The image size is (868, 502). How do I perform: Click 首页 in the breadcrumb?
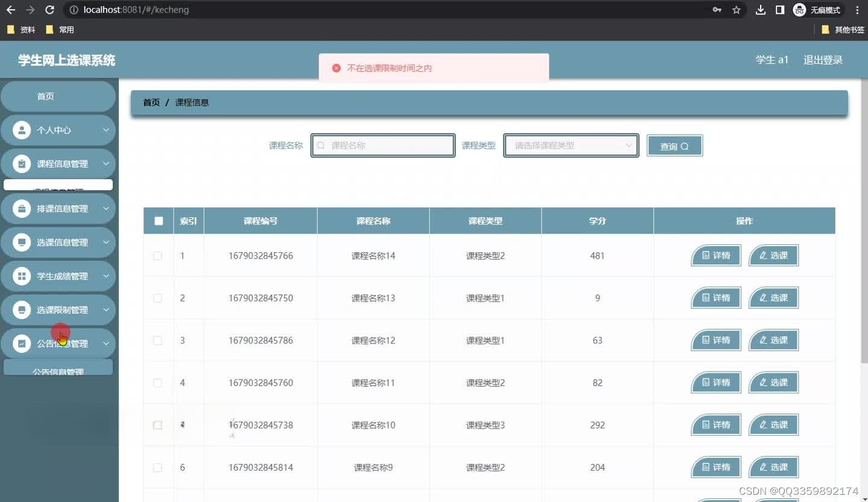151,103
